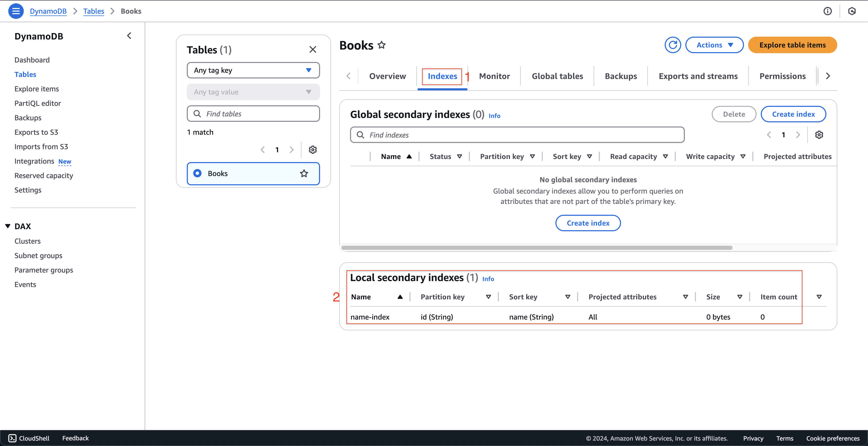
Task: Open Reserved capacity in sidebar
Action: coord(43,175)
